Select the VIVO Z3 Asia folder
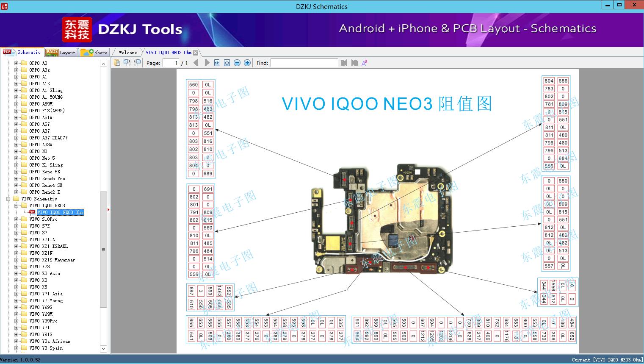 [x=44, y=273]
